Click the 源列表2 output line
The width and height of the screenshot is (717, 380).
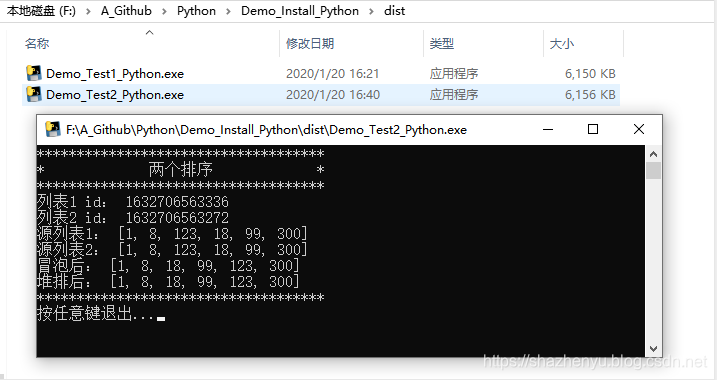coord(172,250)
